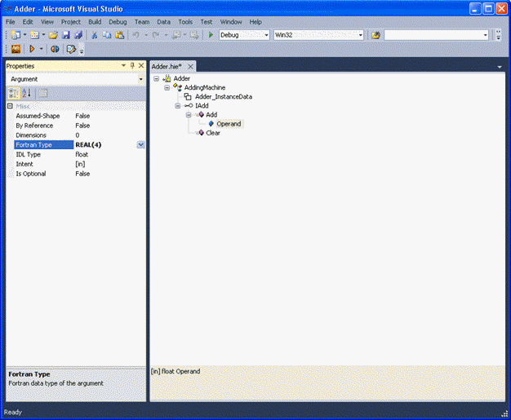The width and height of the screenshot is (511, 420).
Task: Open the Debug configuration dropdown
Action: (267, 35)
